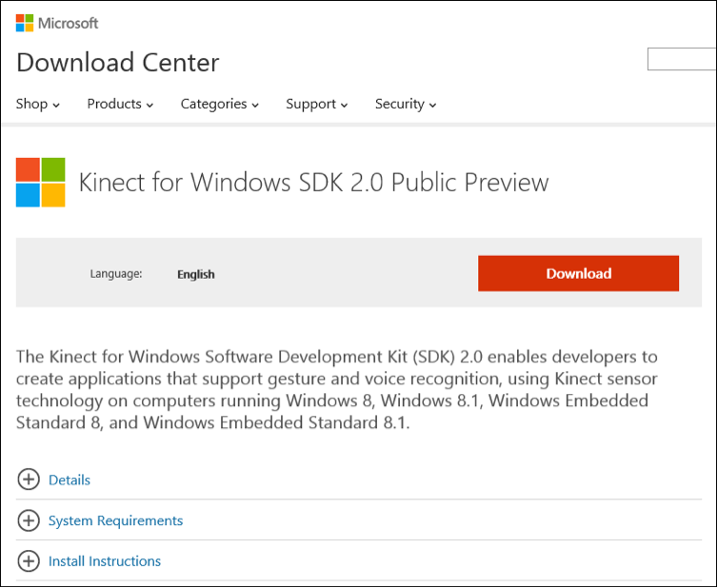Click the Microsoft logo in the header
The image size is (718, 588).
[x=57, y=23]
